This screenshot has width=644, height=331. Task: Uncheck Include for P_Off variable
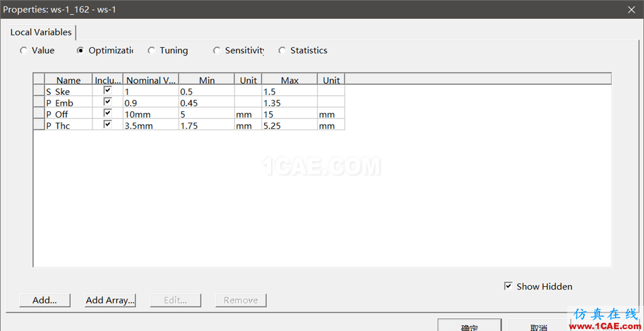click(108, 113)
